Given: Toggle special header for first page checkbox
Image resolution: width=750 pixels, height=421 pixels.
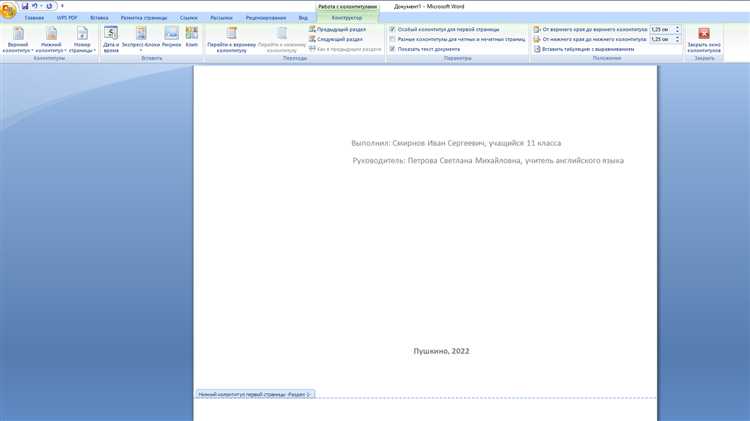Looking at the screenshot, I should pos(392,29).
